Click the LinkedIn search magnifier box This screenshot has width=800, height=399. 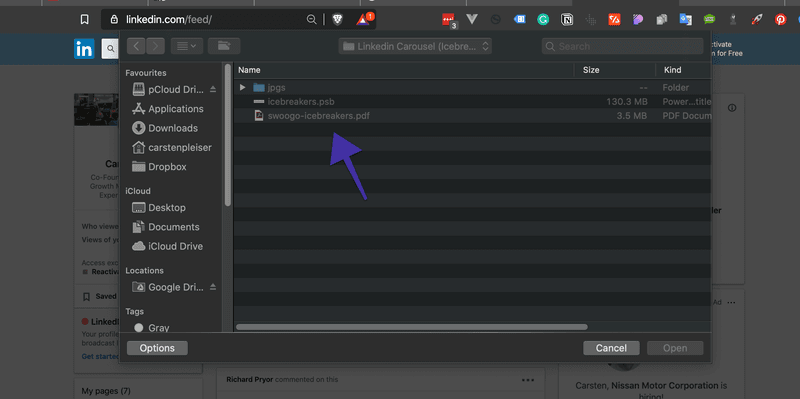[110, 49]
